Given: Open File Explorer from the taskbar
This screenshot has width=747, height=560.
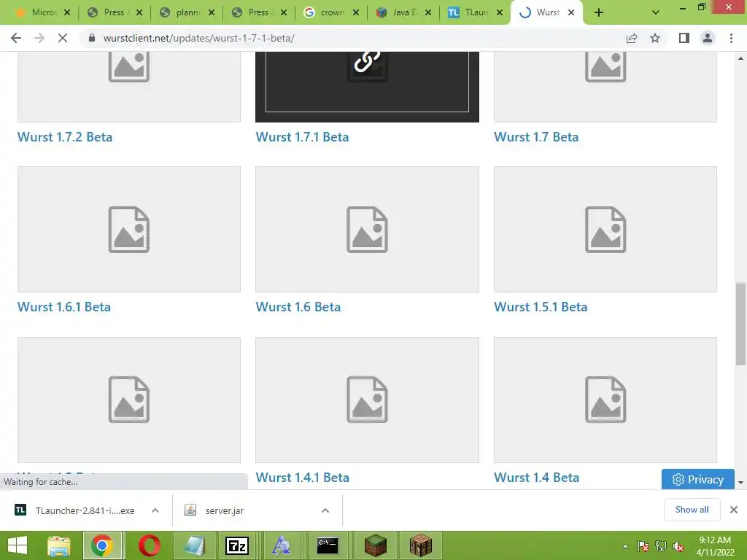Looking at the screenshot, I should (59, 545).
